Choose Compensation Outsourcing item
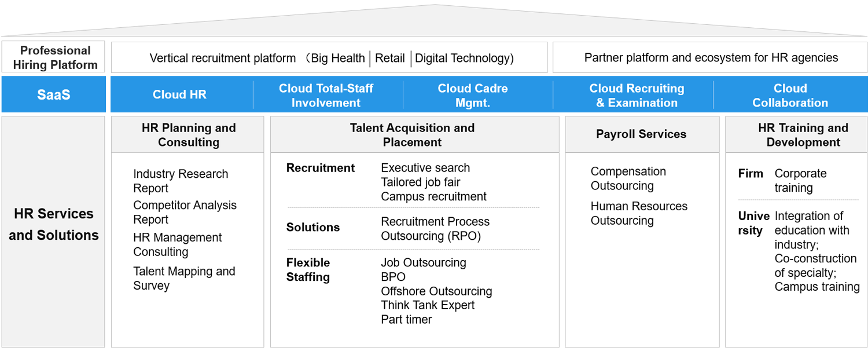The width and height of the screenshot is (868, 355). pyautogui.click(x=628, y=178)
